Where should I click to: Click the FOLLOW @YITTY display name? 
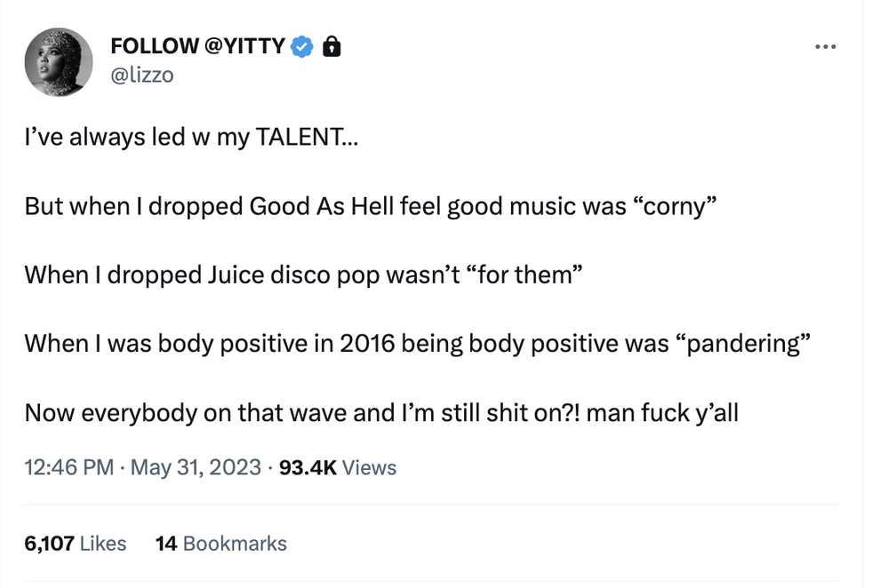coord(197,45)
